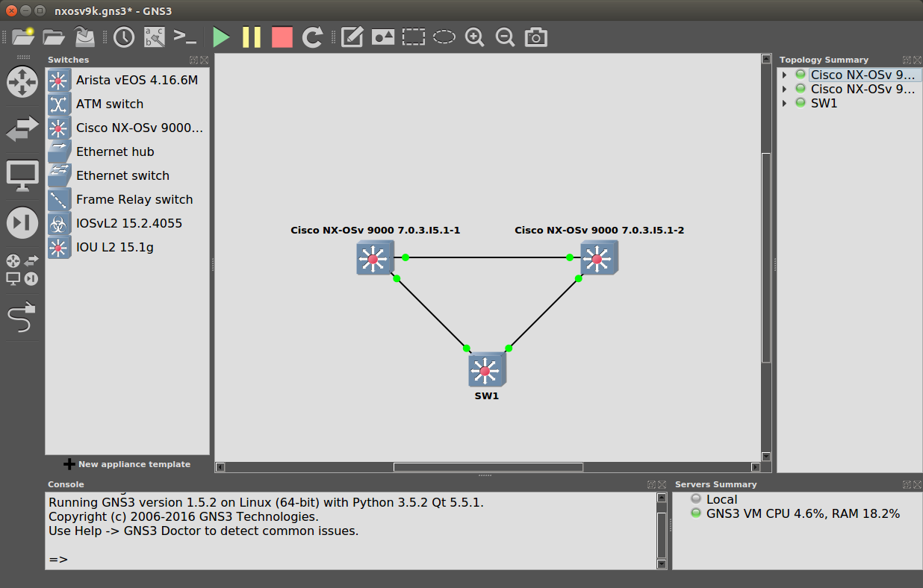Select the rectangle drawing tool

(413, 36)
